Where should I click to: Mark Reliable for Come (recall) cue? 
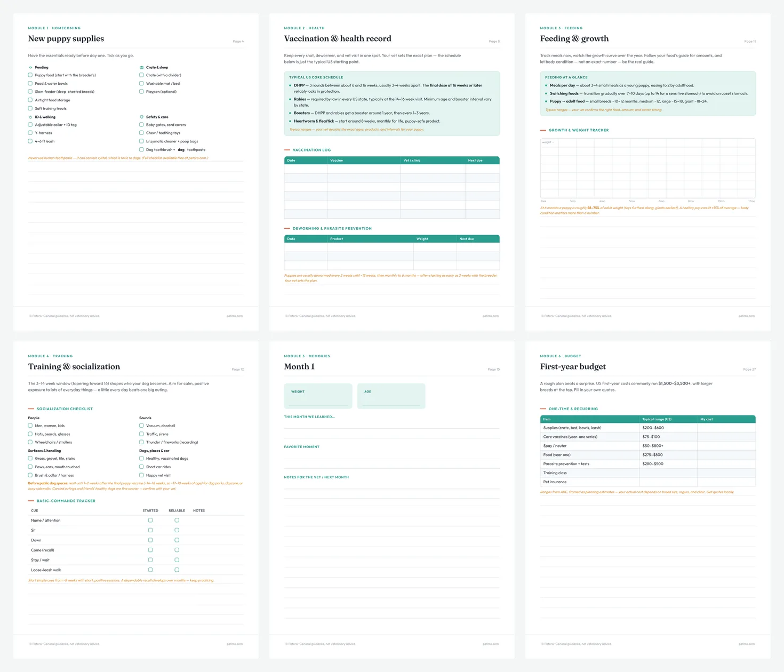[177, 550]
